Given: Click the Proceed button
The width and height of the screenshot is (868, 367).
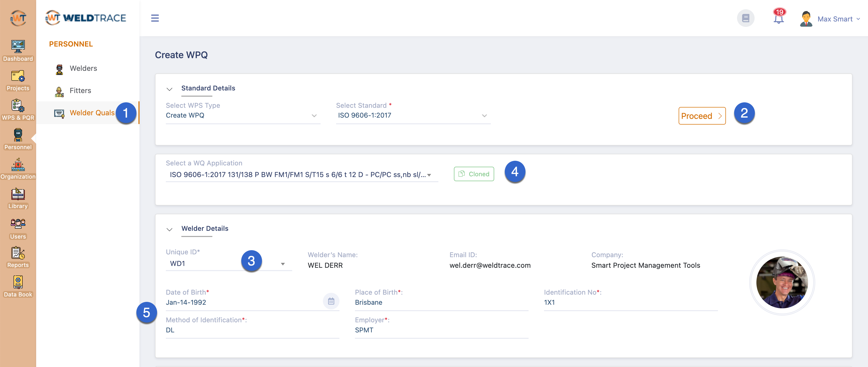Looking at the screenshot, I should 702,116.
